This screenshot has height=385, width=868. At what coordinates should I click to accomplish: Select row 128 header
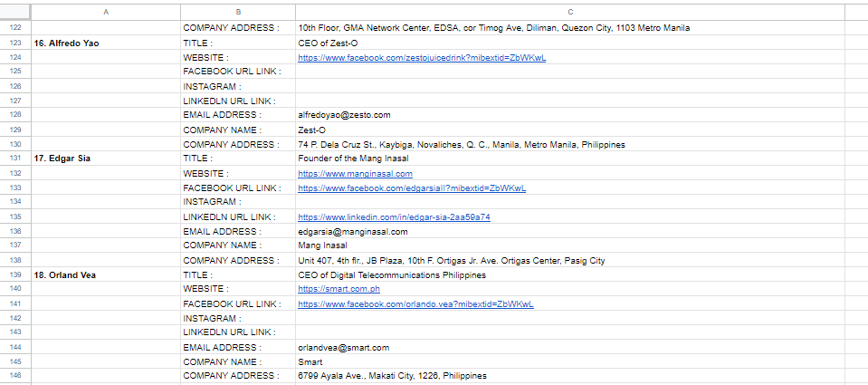pyautogui.click(x=15, y=115)
